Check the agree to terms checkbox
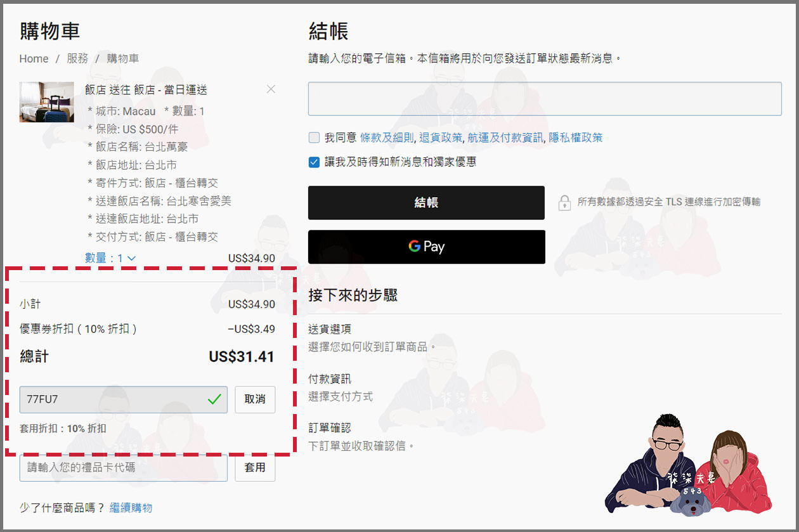799x532 pixels. [x=314, y=138]
